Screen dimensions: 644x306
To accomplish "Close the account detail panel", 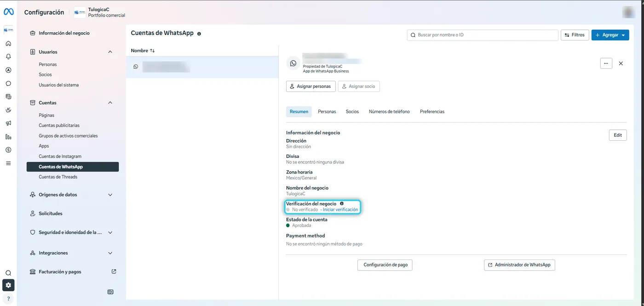I will [x=621, y=64].
